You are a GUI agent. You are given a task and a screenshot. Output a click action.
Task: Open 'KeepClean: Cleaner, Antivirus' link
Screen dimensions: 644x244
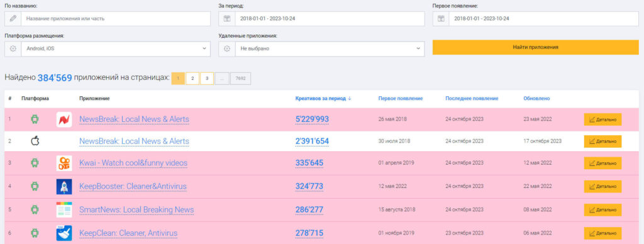click(128, 233)
